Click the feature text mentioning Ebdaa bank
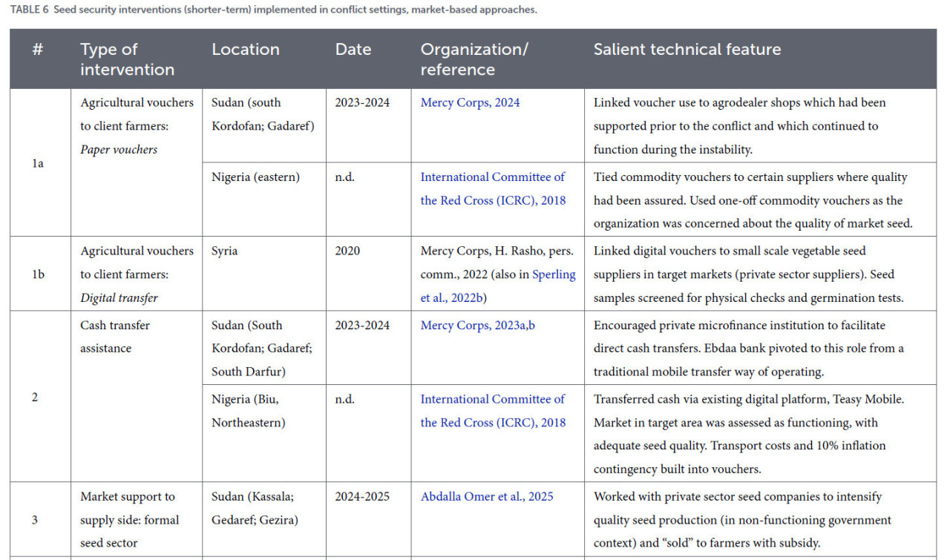 click(x=749, y=349)
